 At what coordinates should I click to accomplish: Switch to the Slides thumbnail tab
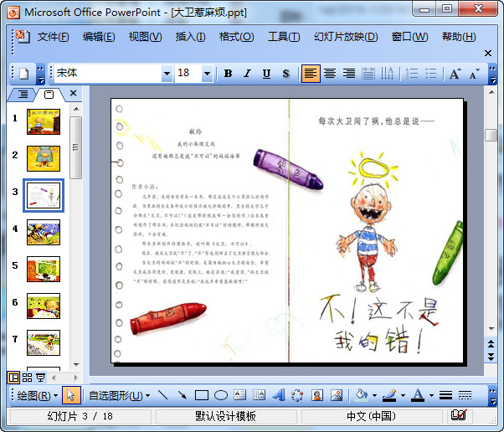pyautogui.click(x=49, y=94)
